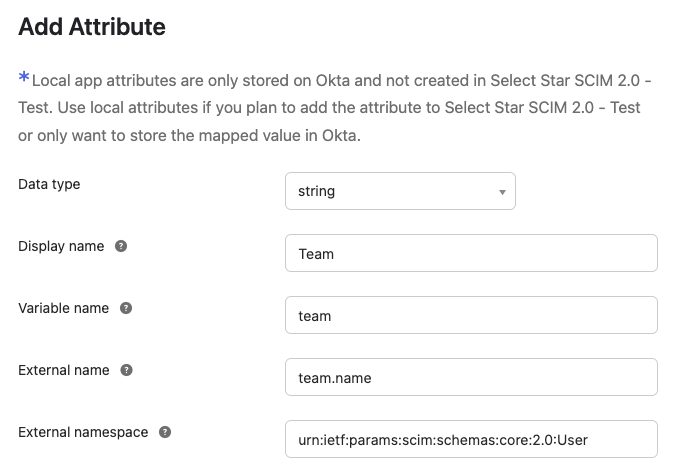Screen dimensions: 673x462
Task: Click the blue asterisk before the note
Action: (24, 77)
